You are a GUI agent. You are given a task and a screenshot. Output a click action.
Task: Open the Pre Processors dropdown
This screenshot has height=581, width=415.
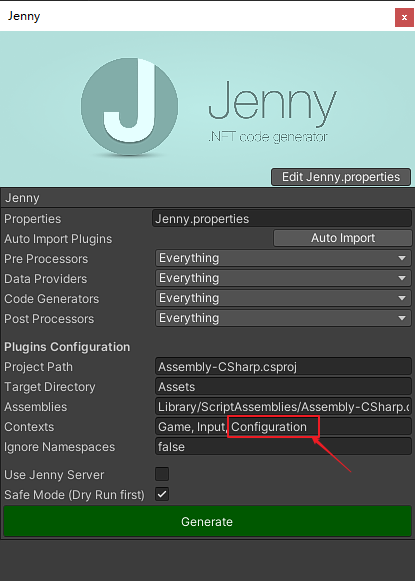(x=283, y=258)
